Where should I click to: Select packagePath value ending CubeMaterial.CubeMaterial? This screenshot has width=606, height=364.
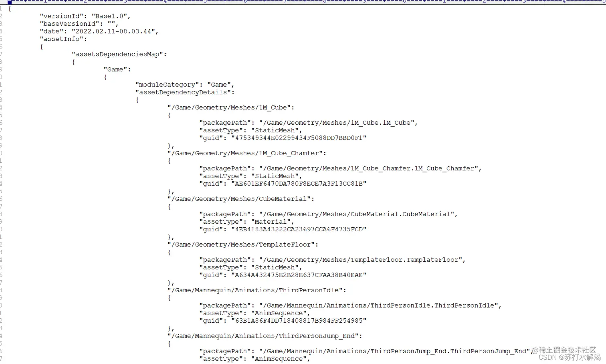357,214
